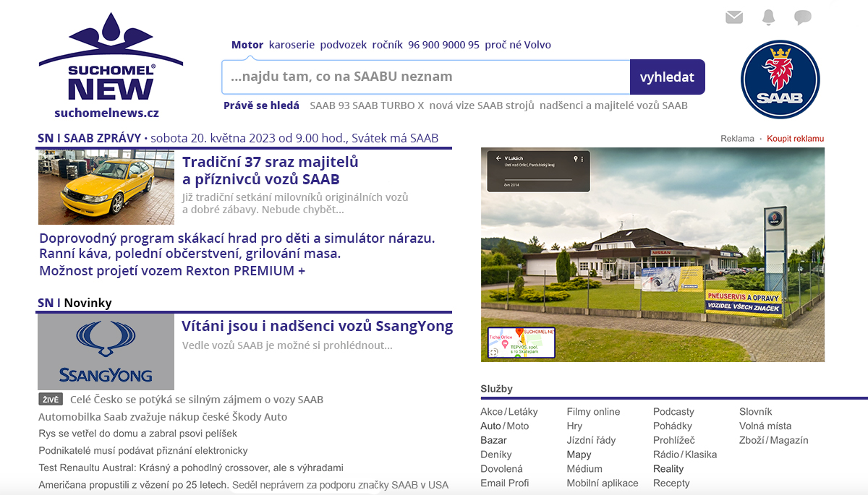
Task: Open 'Celé Česko se potýká' live article
Action: click(x=197, y=400)
